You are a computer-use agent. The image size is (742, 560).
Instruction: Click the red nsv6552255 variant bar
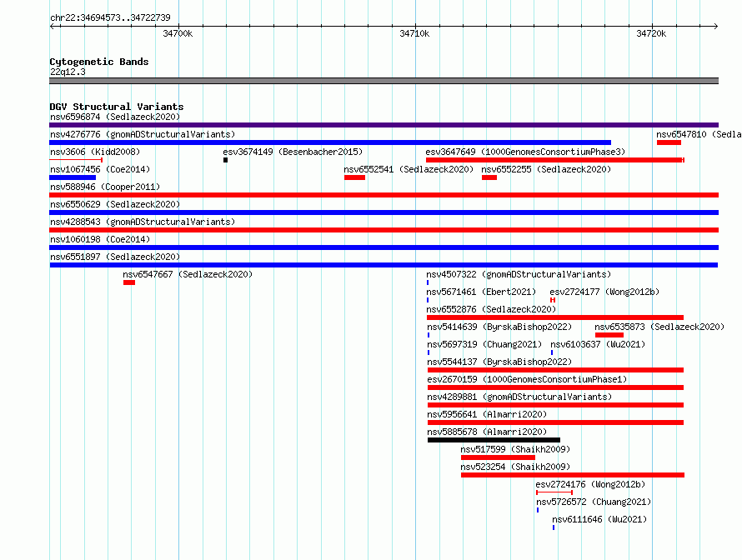(489, 177)
